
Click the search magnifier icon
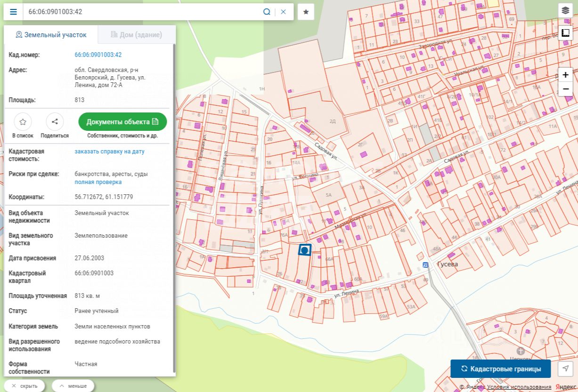(267, 12)
